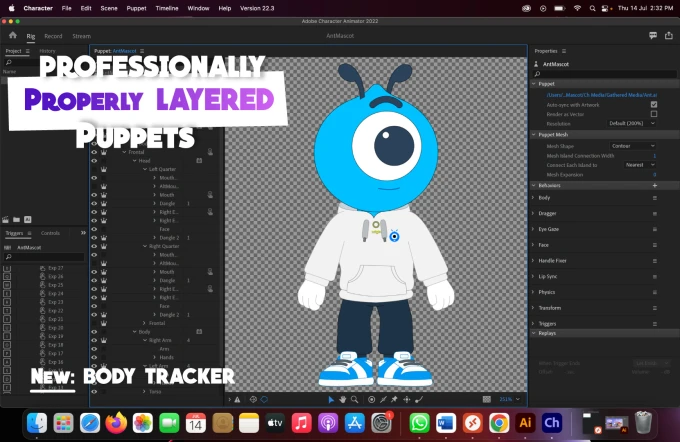Screen dimensions: 680x442
Task: Toggle the crown icon on Right Quarter row
Action: 104,246
